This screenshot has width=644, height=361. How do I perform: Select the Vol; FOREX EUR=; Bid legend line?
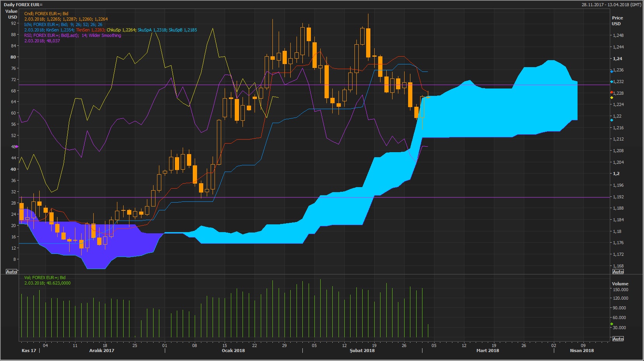tap(45, 278)
